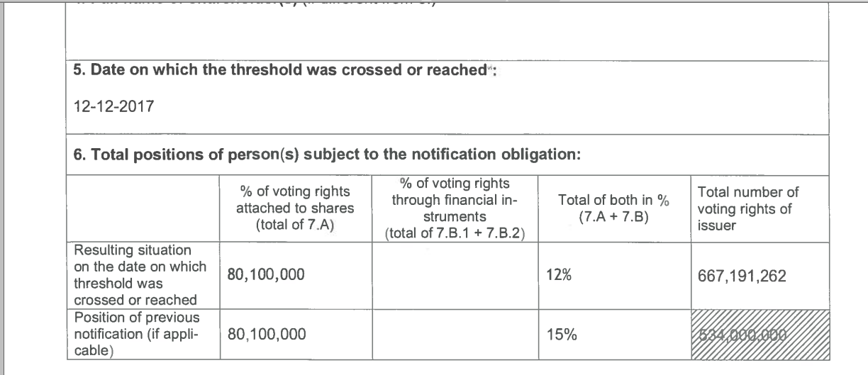This screenshot has height=375, width=868.
Task: Click the blank top-left table header cell
Action: tap(143, 208)
